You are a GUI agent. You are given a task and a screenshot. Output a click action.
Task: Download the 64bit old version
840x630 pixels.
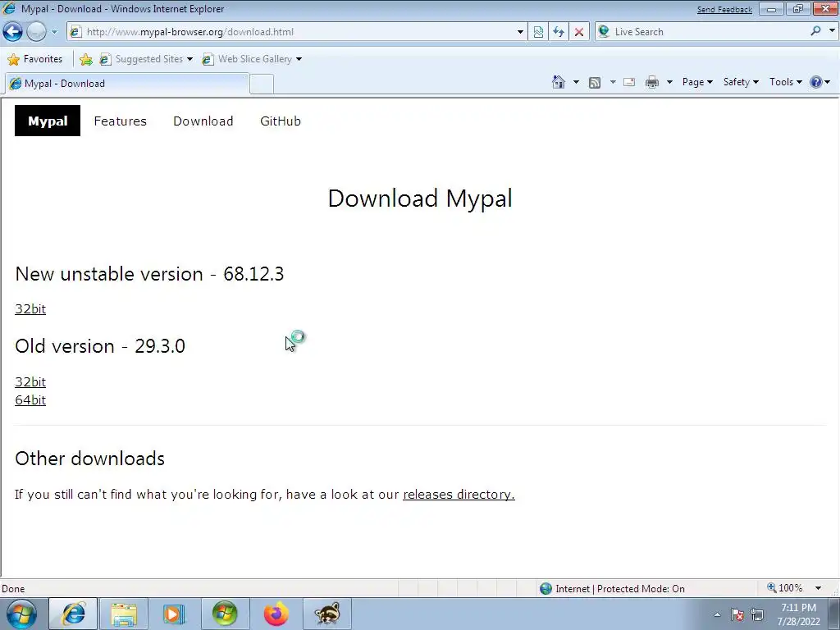pyautogui.click(x=30, y=399)
